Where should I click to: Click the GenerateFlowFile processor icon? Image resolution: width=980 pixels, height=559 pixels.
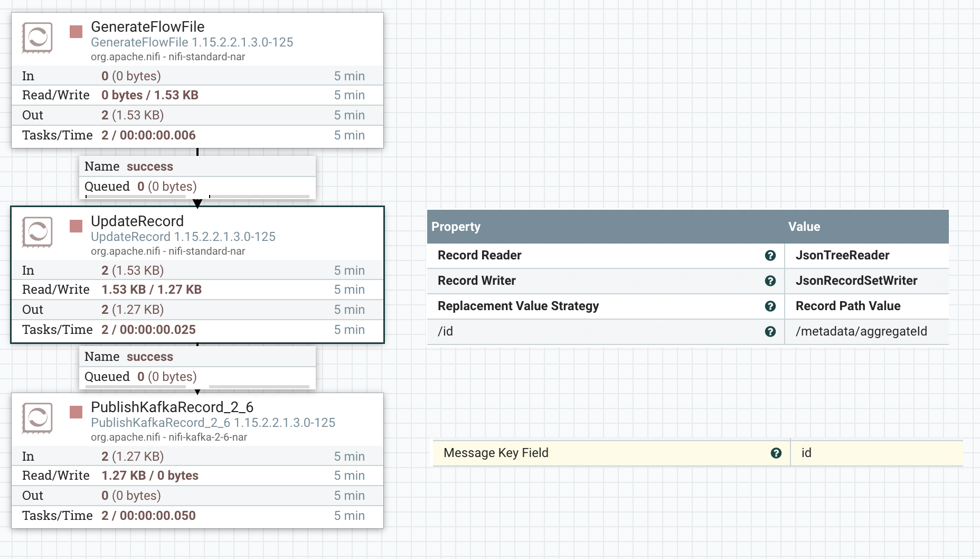[37, 38]
